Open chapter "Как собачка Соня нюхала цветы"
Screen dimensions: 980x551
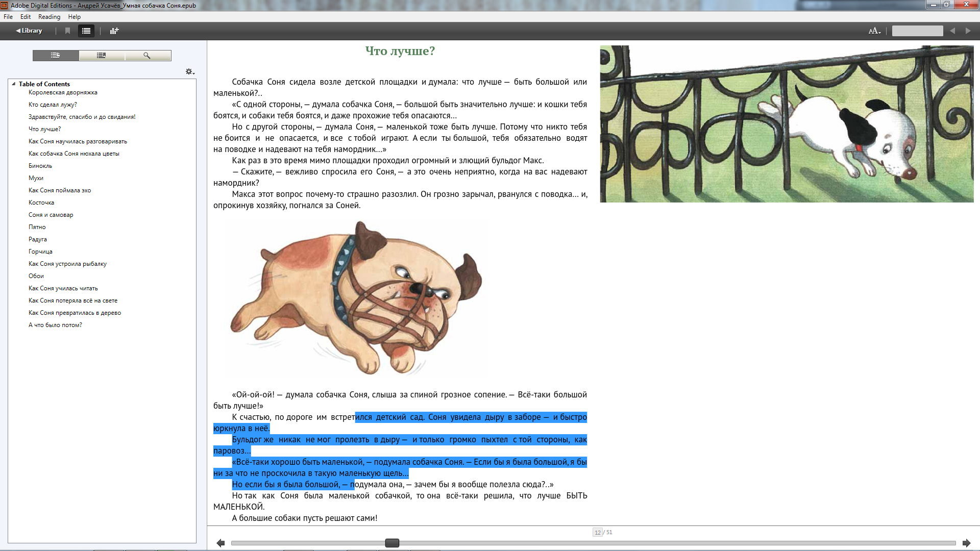point(74,154)
